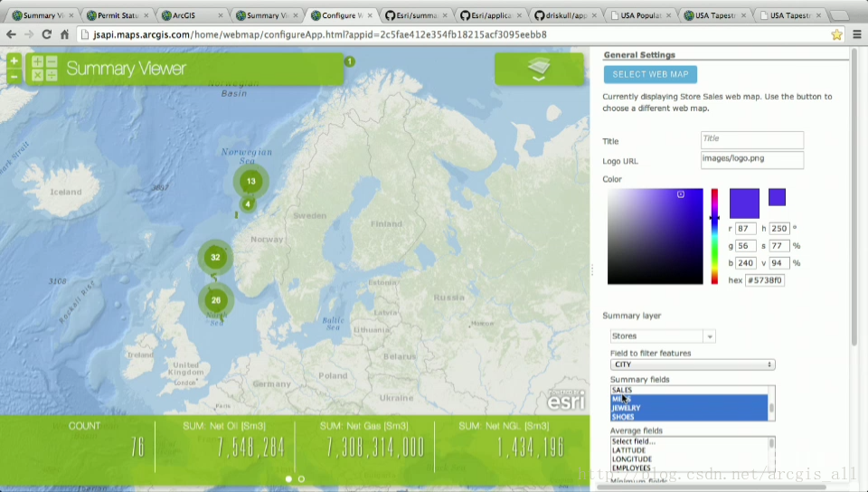Screen dimensions: 868x492
Task: Select the map cluster marked 26
Action: (x=215, y=300)
